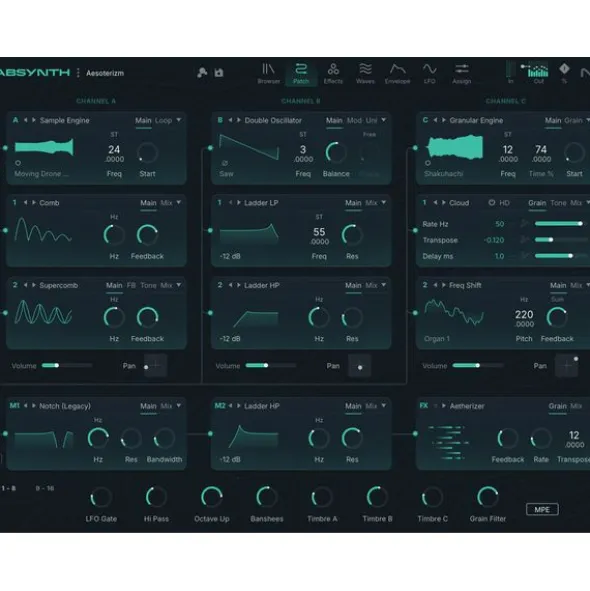Open the LFO view
Image resolution: width=590 pixels, height=591 pixels.
tap(429, 73)
